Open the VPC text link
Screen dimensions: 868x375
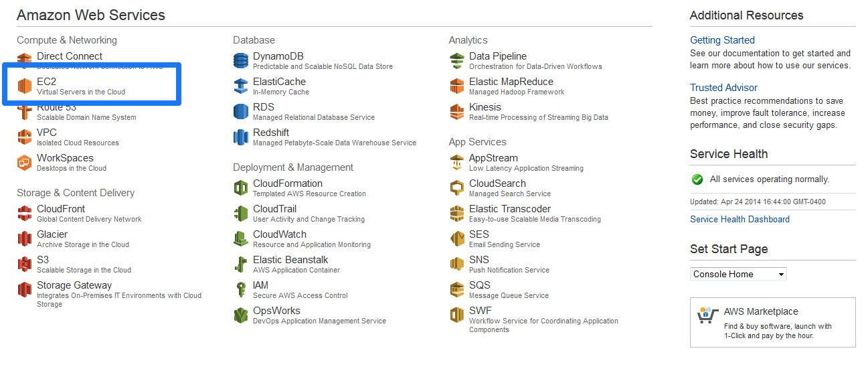(47, 133)
